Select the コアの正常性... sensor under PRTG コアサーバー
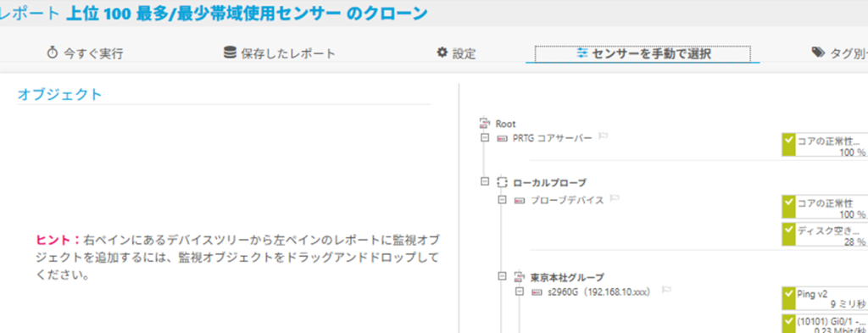 coord(825,144)
